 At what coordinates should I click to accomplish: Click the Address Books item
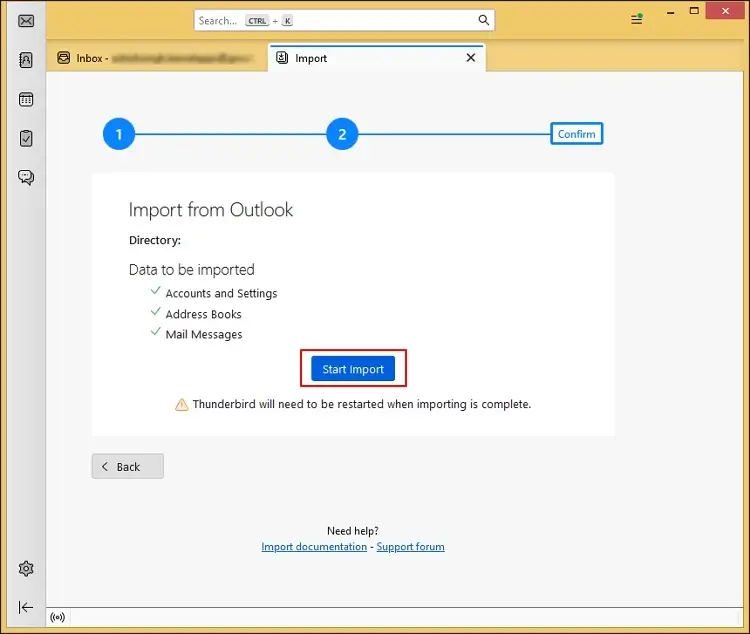point(203,314)
